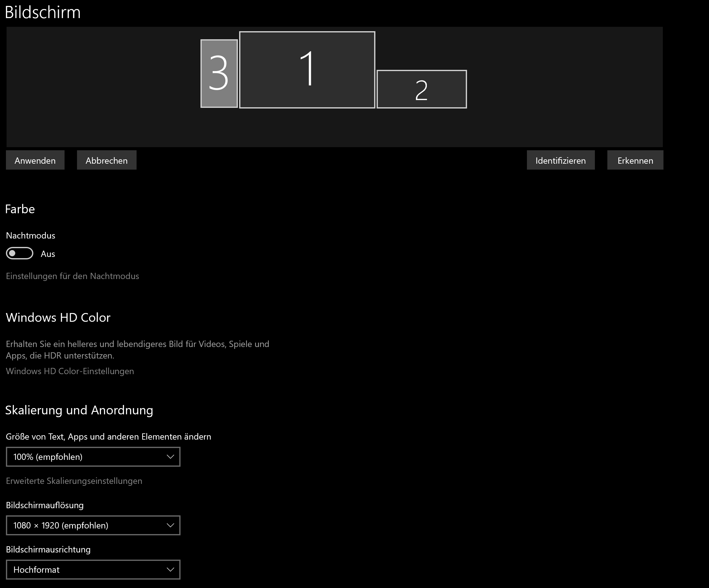
Task: Toggle the Nachtmodus switch on
Action: coord(19,253)
